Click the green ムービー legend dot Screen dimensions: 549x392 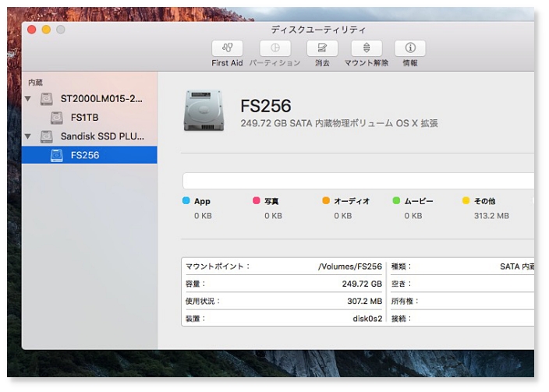(x=396, y=201)
